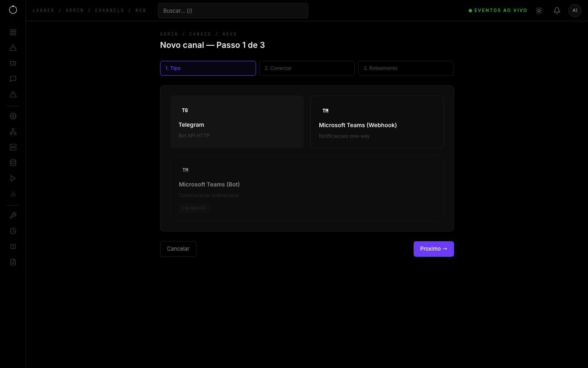Open the CPU chip icon in sidebar

13,116
